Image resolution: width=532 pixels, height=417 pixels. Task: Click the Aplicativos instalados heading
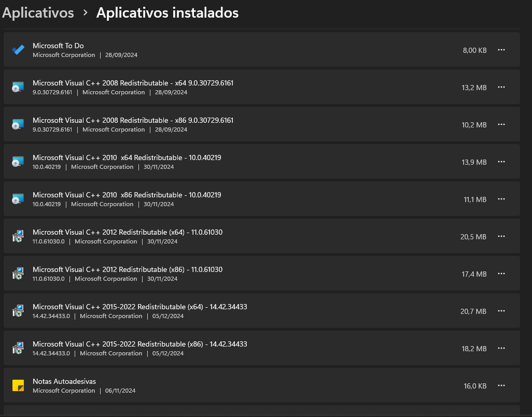[x=167, y=13]
